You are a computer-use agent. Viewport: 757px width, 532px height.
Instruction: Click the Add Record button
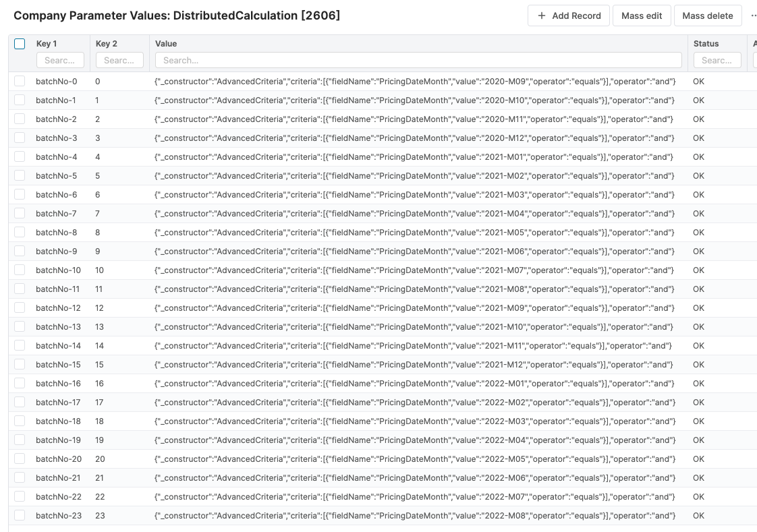coord(569,16)
